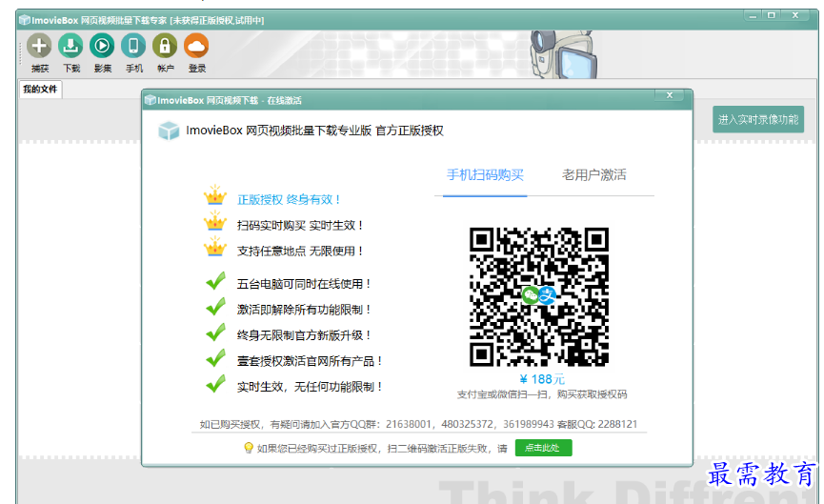Click the crown icon beside 正版授权

tap(215, 195)
